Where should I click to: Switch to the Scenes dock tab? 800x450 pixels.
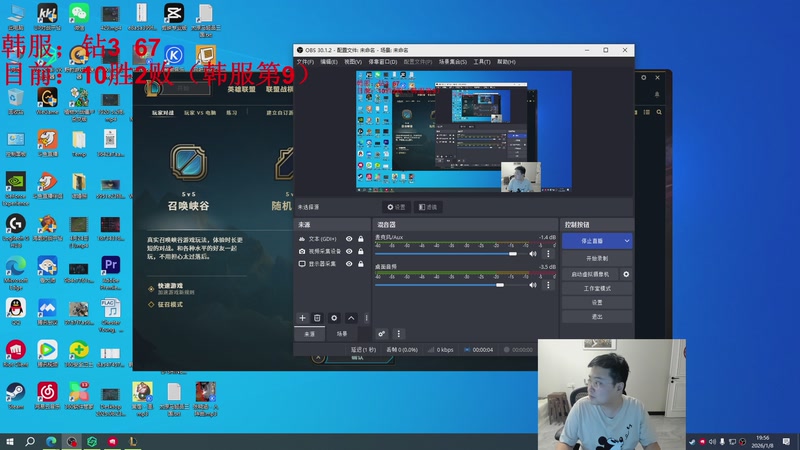[x=342, y=334]
